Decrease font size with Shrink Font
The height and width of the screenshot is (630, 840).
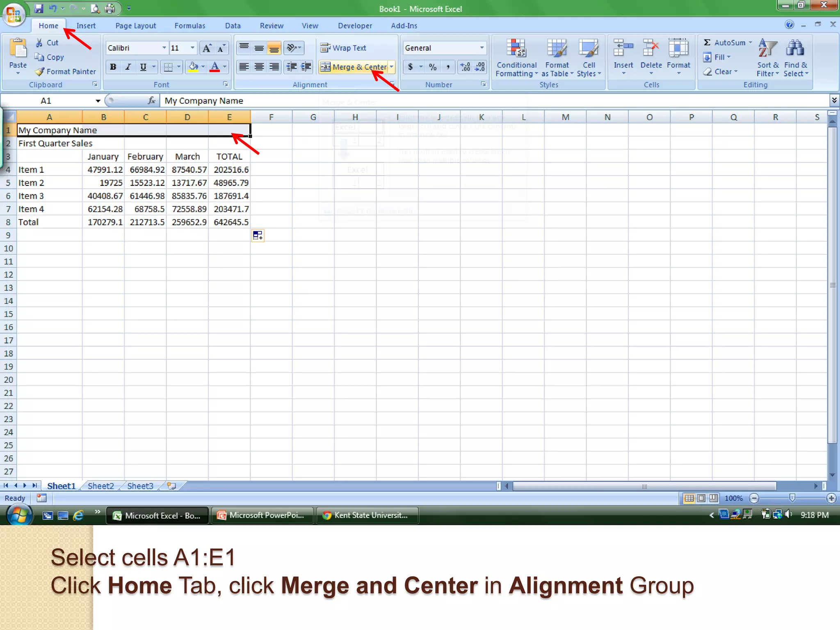[x=221, y=48]
